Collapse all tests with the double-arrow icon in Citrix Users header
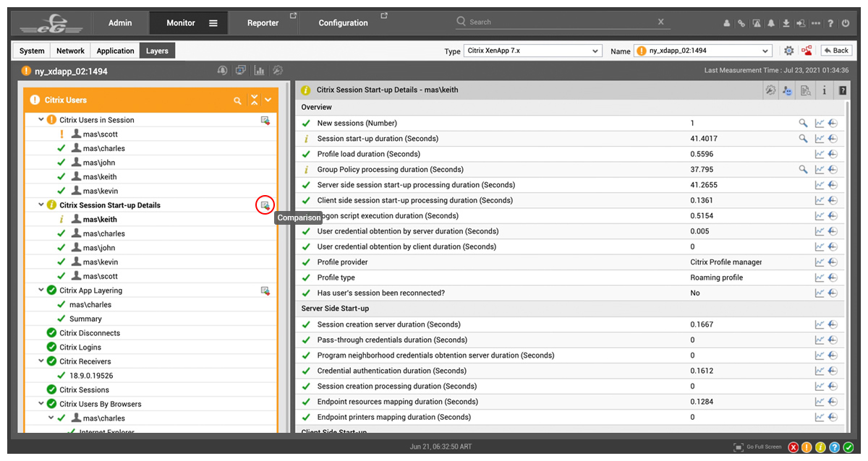 253,100
